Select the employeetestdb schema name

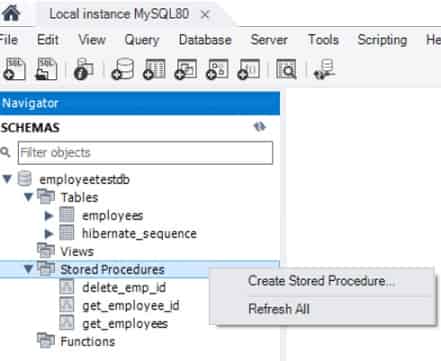click(x=84, y=179)
